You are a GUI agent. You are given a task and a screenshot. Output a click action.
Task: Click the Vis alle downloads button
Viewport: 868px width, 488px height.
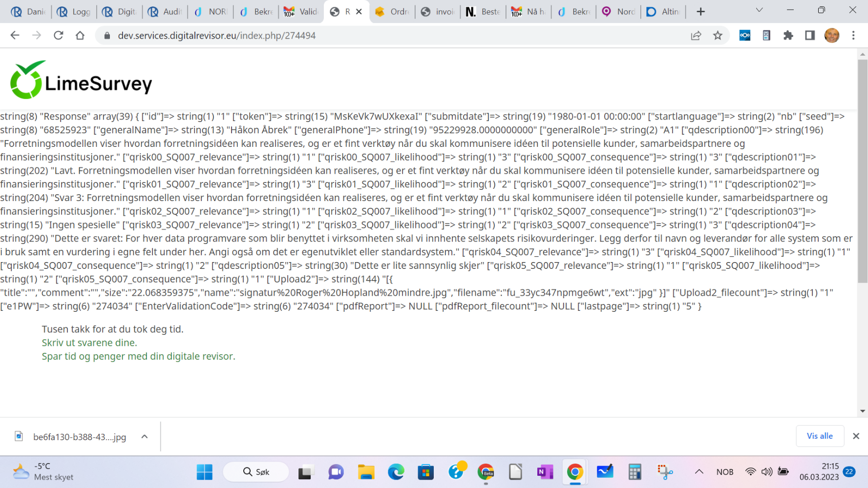(x=820, y=436)
